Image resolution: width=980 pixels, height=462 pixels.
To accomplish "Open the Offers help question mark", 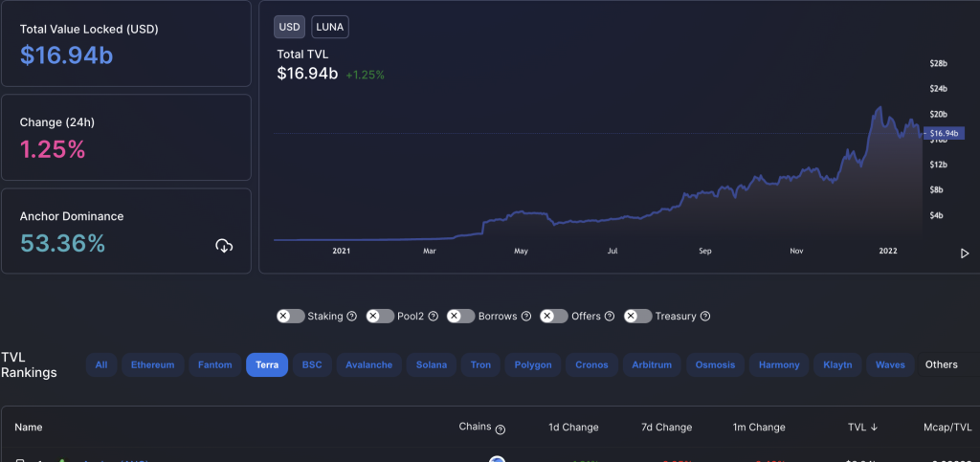I will [610, 316].
